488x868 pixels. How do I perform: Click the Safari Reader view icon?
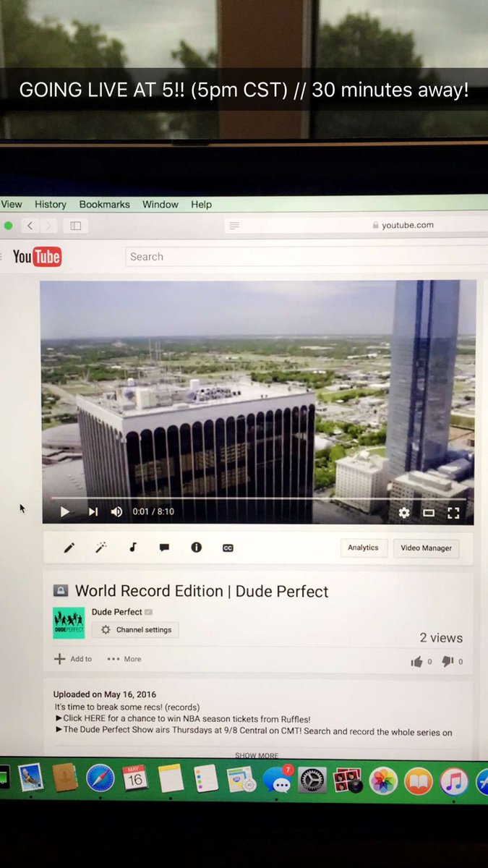234,226
